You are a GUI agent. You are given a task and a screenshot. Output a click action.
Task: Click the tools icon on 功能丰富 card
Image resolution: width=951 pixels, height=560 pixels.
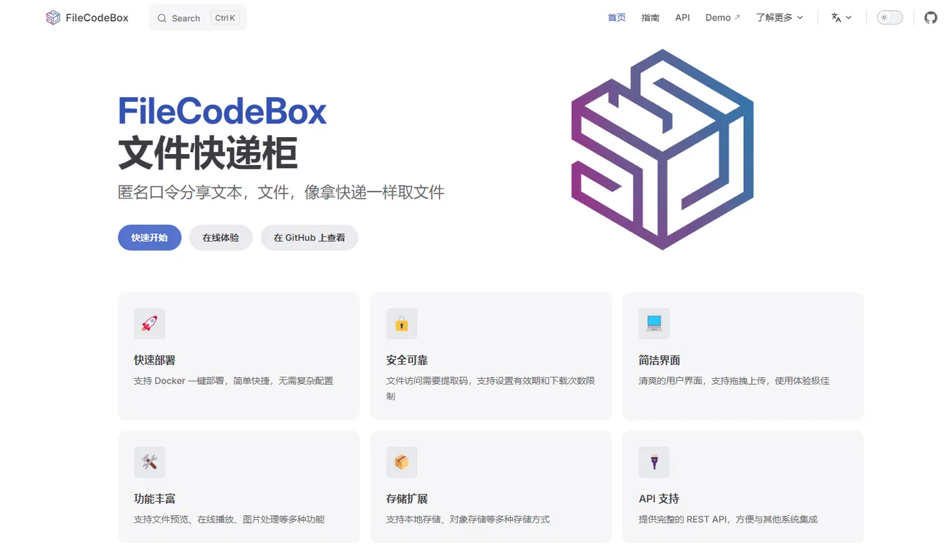[149, 462]
